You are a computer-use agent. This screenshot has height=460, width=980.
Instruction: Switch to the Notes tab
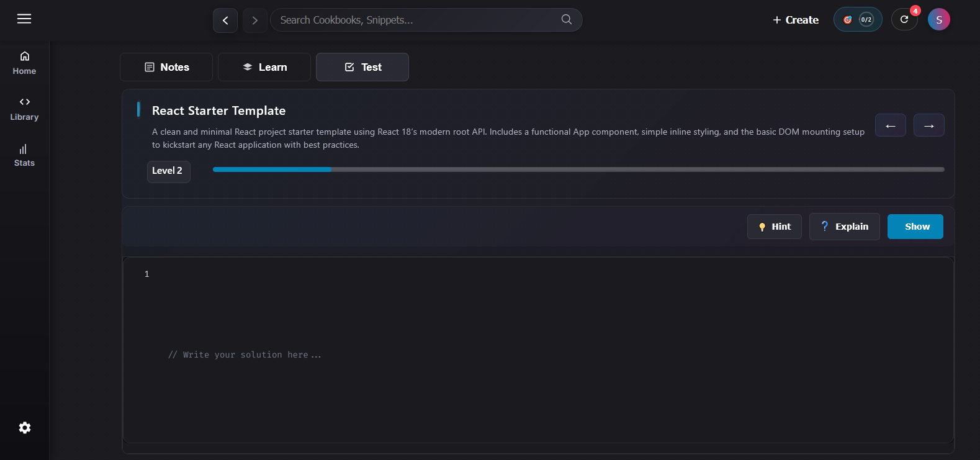coord(166,67)
